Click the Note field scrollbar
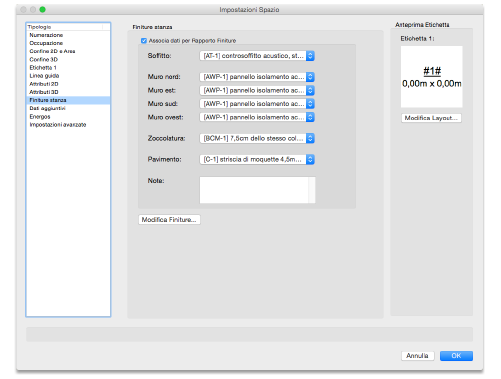501x379 pixels. click(x=312, y=190)
